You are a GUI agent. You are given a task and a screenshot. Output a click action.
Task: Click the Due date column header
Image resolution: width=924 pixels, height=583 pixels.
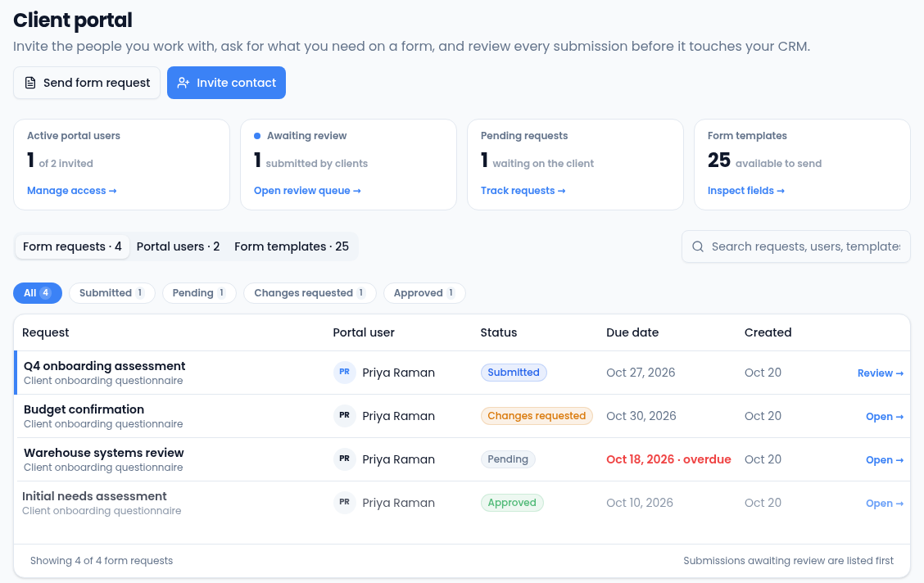coord(632,332)
